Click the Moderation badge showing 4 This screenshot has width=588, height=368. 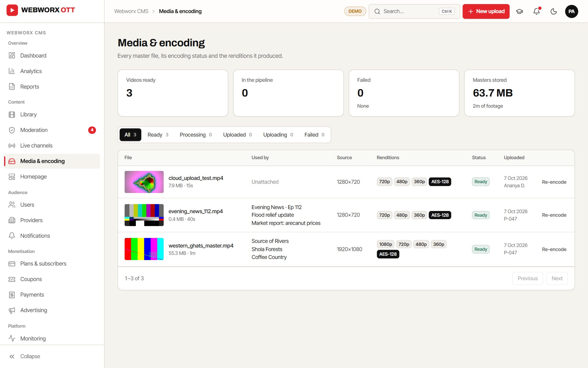92,130
